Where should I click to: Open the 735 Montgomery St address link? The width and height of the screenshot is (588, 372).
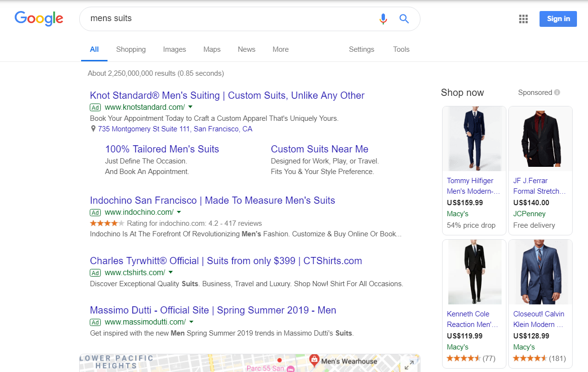click(x=175, y=129)
